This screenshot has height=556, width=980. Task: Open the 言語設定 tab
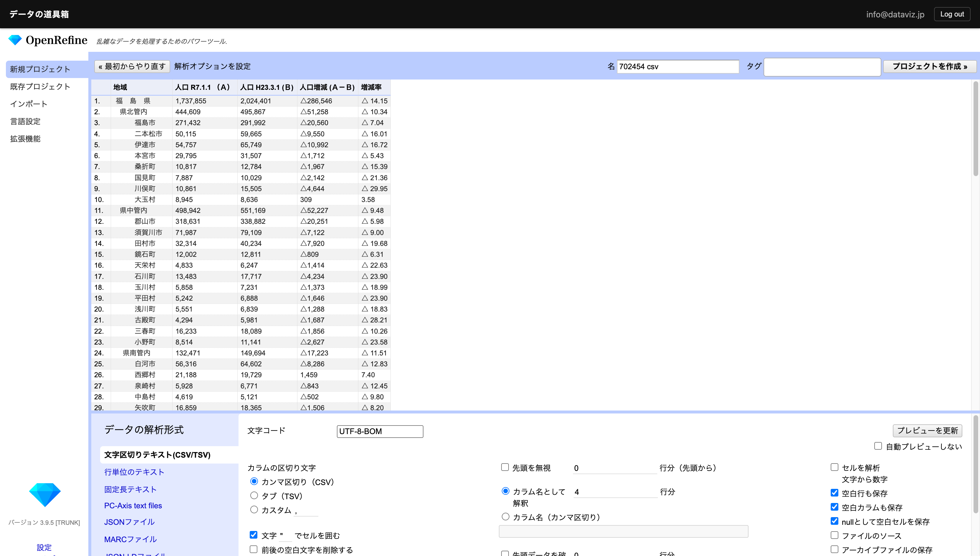(25, 121)
